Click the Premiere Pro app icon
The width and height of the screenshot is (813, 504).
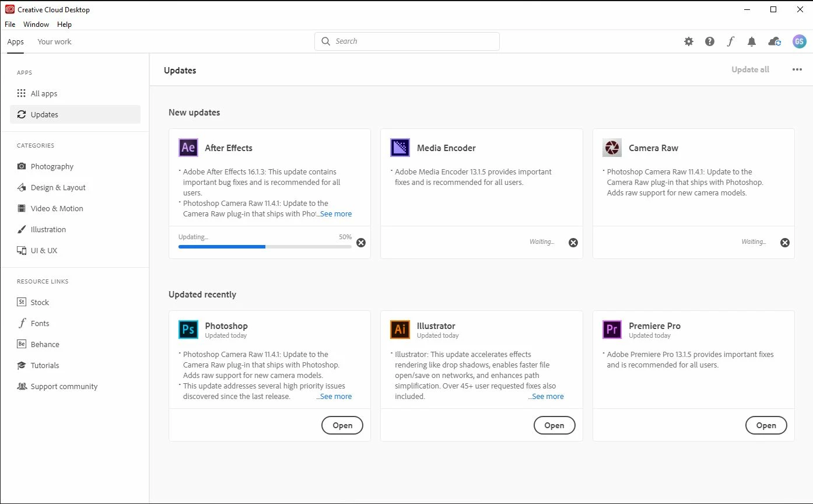pos(612,330)
